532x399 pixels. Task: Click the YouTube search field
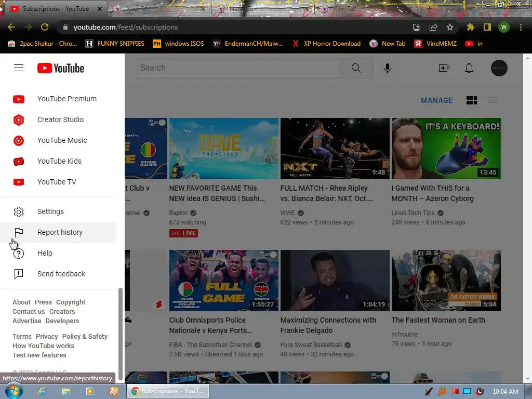[238, 68]
